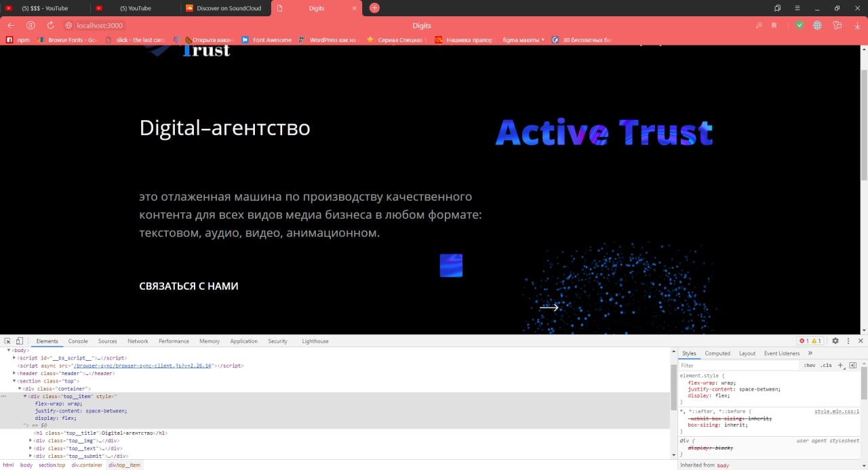Viewport: 868px width, 470px height.
Task: Select div.container in breadcrumb
Action: pyautogui.click(x=87, y=465)
